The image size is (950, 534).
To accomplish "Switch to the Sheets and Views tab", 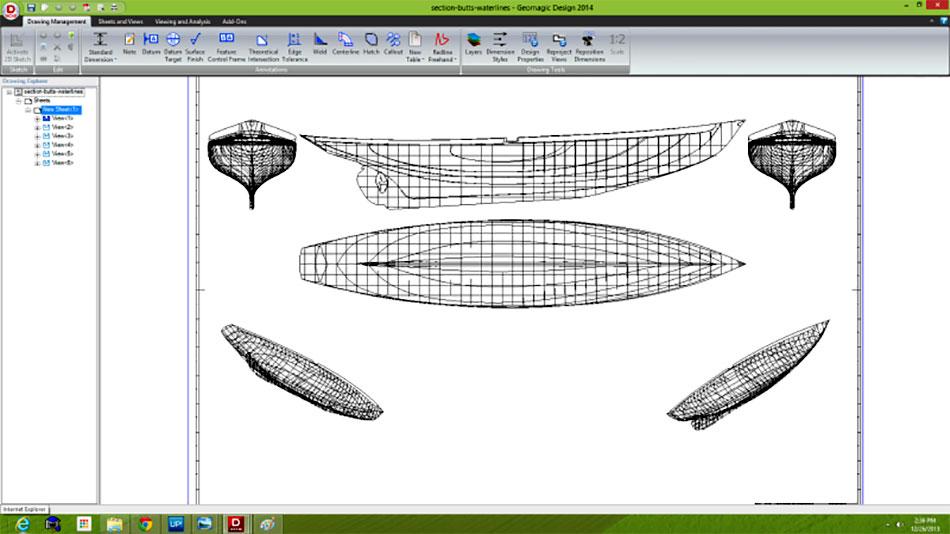I will 119,20.
